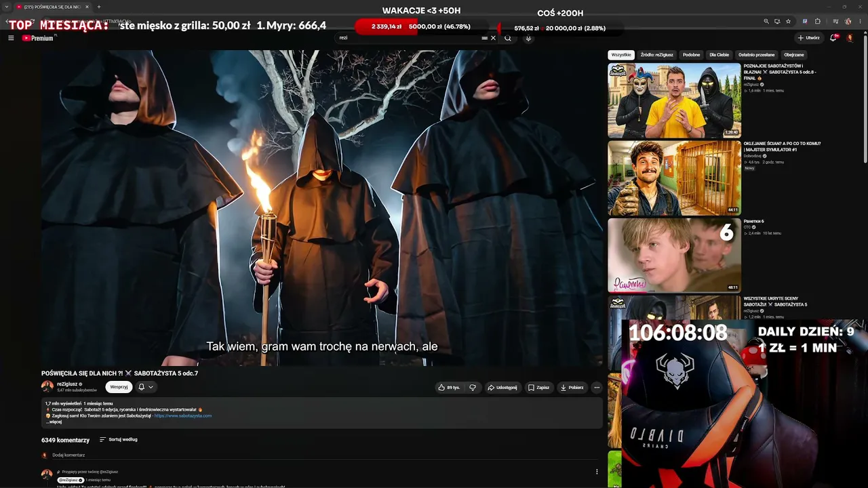Open the pinned comment options menu

click(x=597, y=472)
